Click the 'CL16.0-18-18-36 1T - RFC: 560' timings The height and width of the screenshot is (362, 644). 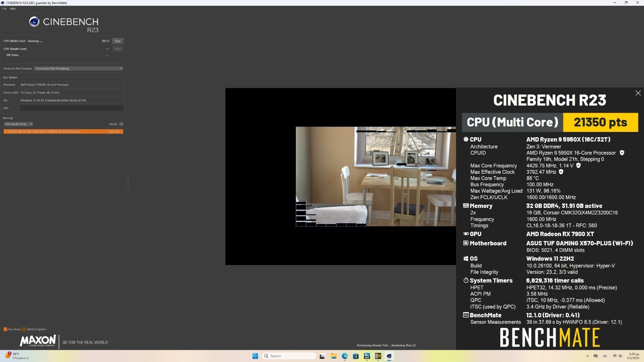tap(561, 225)
